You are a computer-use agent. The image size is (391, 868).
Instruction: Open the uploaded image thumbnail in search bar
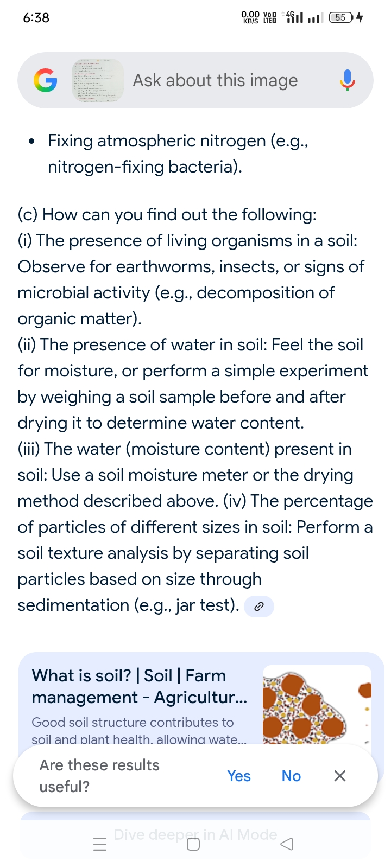98,80
